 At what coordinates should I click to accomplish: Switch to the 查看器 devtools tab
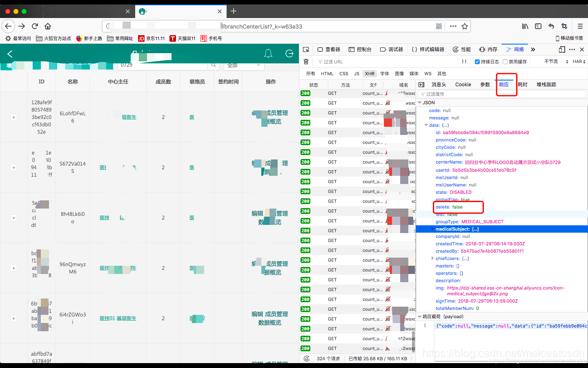[x=329, y=49]
